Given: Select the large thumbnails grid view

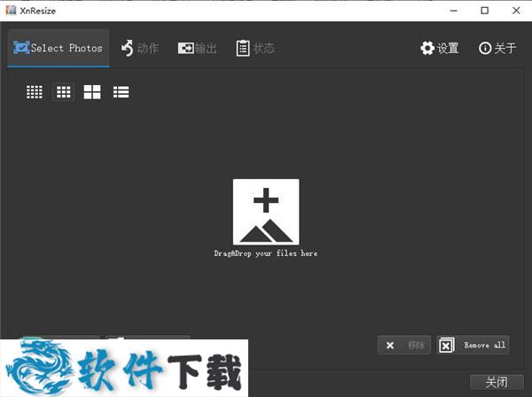Looking at the screenshot, I should [92, 92].
